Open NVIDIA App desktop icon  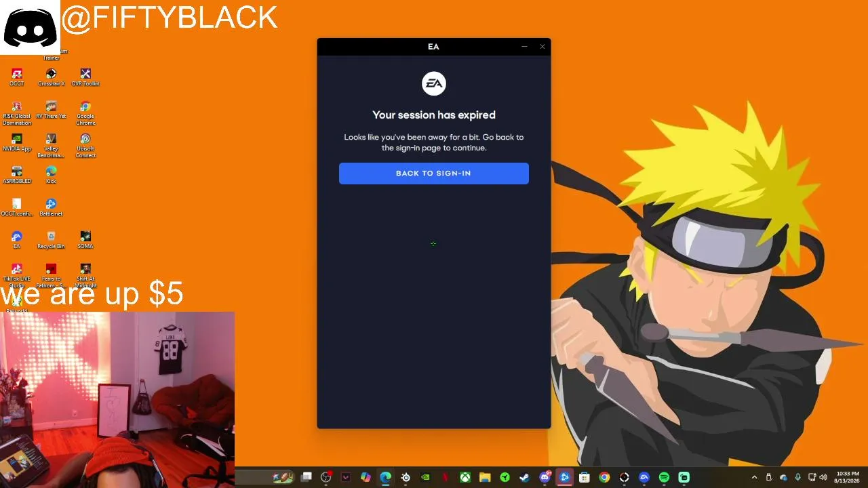coord(17,142)
